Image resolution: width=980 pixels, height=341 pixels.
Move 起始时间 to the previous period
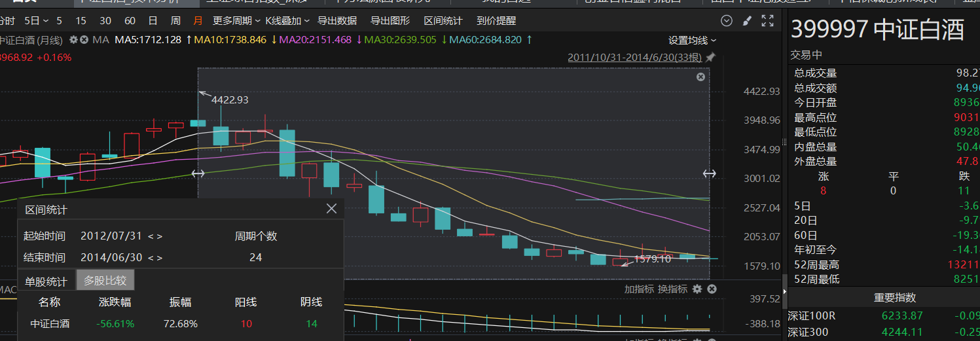click(x=151, y=236)
